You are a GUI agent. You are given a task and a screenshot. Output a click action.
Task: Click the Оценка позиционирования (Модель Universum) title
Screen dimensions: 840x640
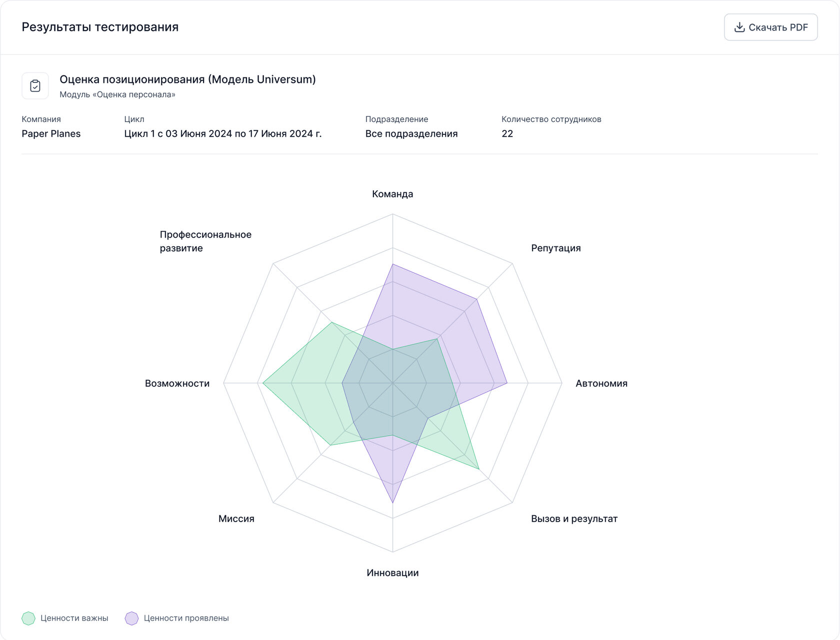[187, 79]
